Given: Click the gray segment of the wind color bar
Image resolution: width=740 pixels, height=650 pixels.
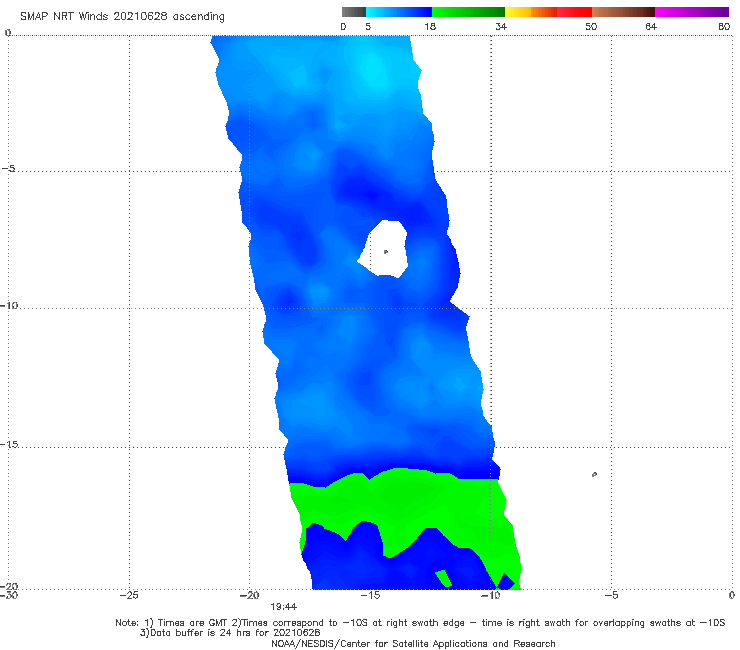Looking at the screenshot, I should pos(354,12).
